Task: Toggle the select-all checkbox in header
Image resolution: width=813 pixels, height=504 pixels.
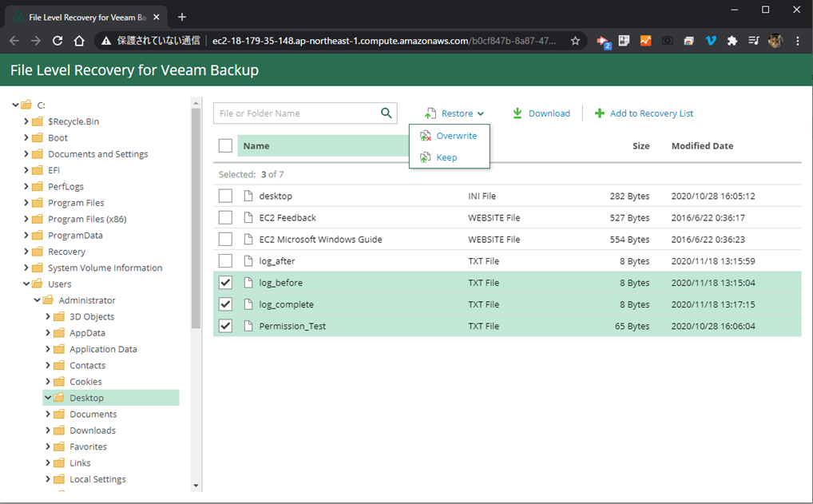Action: [x=225, y=145]
